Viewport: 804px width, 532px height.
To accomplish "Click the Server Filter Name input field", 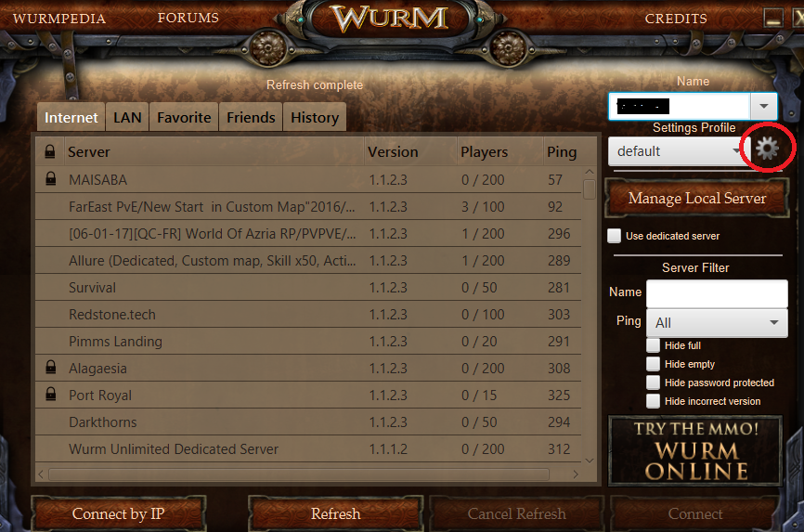I will click(717, 293).
